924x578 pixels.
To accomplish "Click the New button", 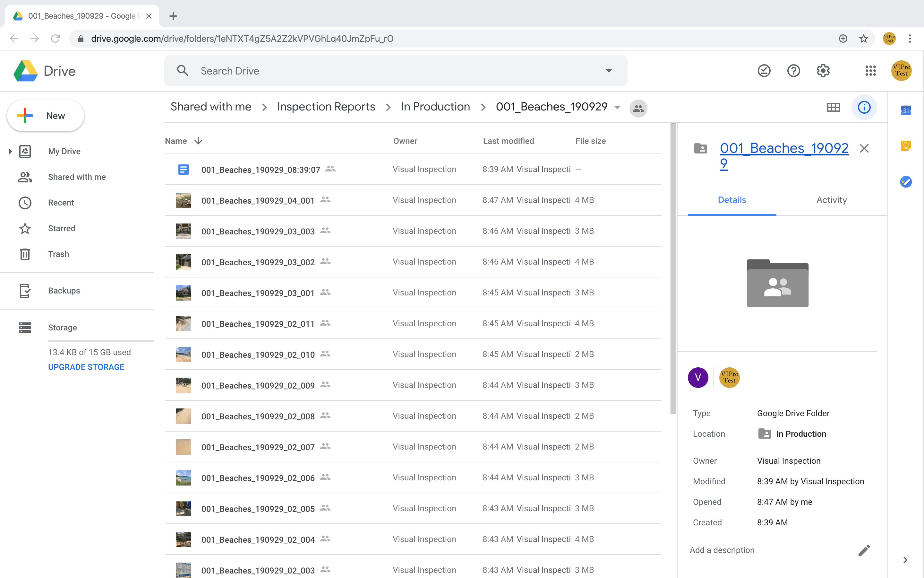I will point(46,116).
